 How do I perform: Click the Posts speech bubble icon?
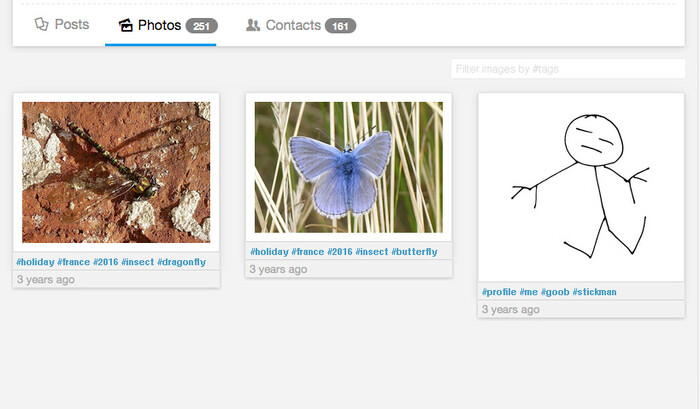point(41,25)
